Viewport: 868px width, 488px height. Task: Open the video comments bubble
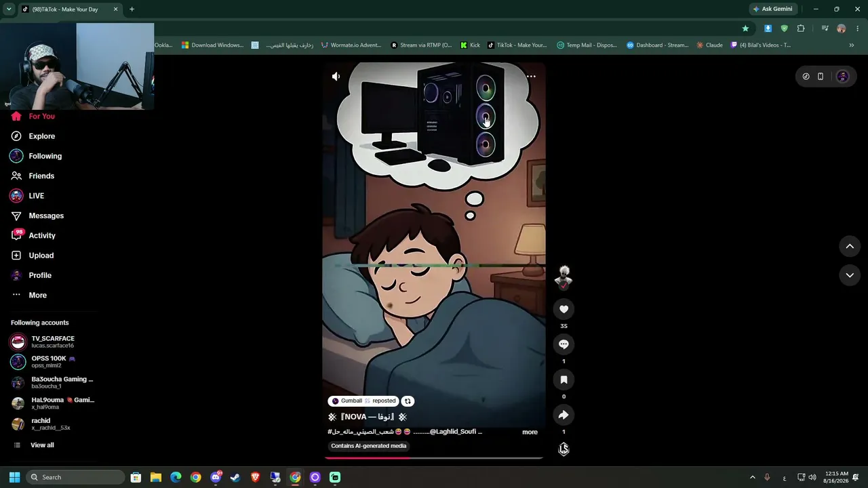point(564,344)
